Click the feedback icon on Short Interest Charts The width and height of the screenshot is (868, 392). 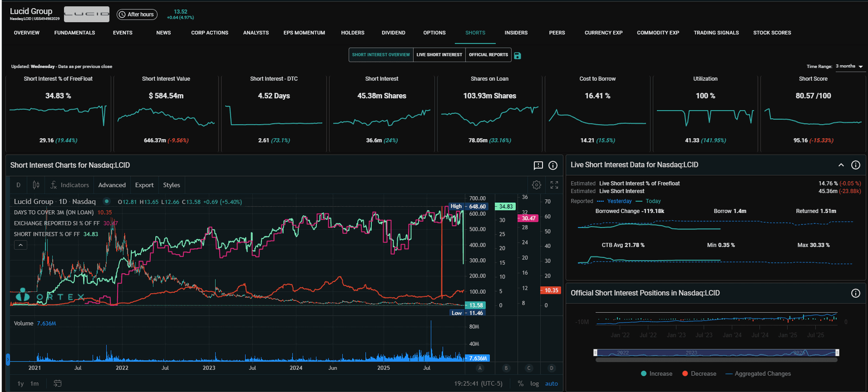click(538, 165)
